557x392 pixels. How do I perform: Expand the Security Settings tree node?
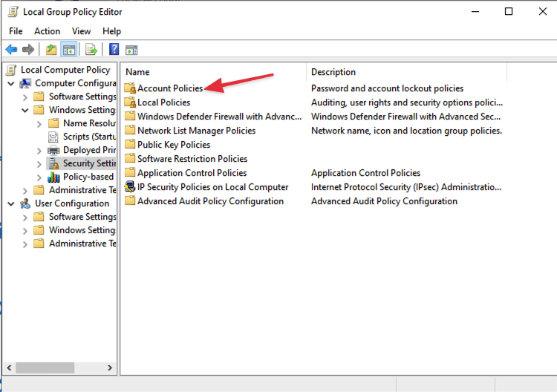click(39, 163)
